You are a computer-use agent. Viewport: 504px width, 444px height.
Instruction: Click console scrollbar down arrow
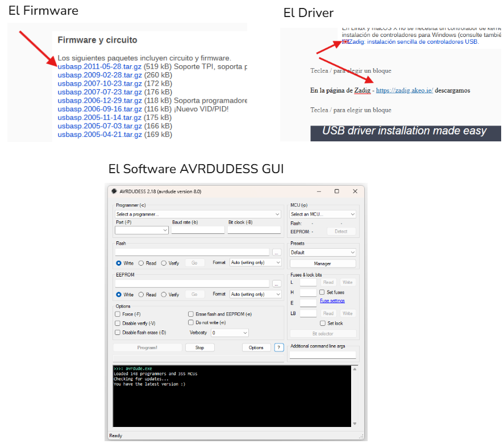click(355, 424)
